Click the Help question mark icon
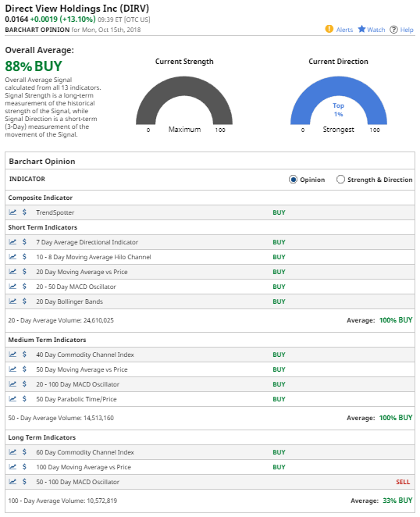Image resolution: width=420 pixels, height=517 pixels. [x=393, y=30]
